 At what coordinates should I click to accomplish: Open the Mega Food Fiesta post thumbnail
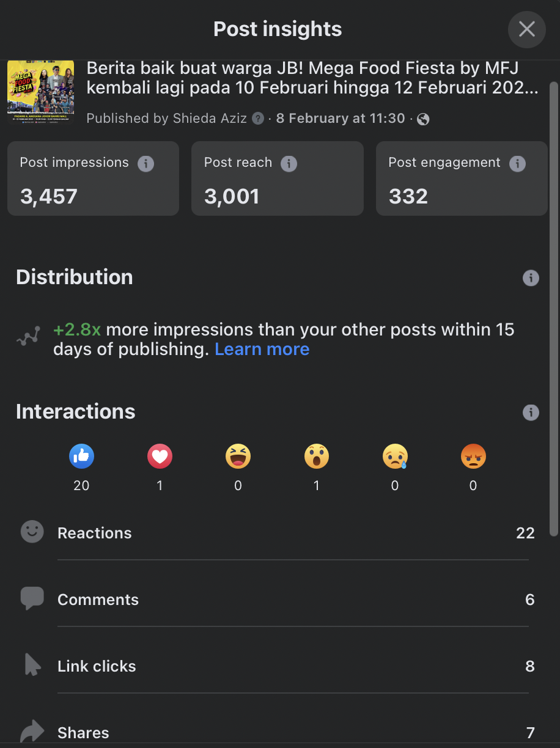point(40,92)
